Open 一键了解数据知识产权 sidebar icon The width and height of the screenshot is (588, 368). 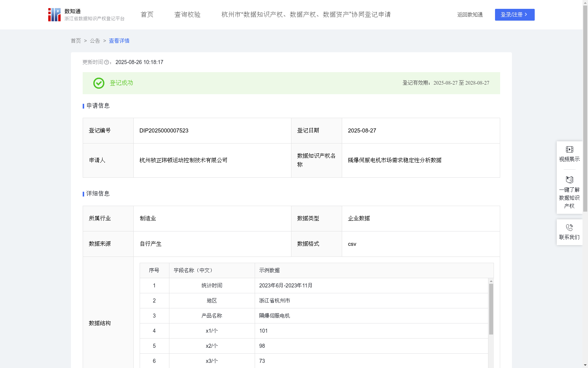[x=569, y=180]
